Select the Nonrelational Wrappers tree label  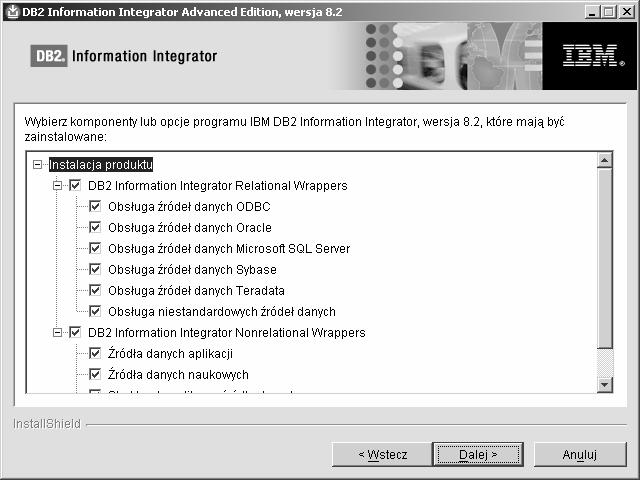pyautogui.click(x=227, y=333)
